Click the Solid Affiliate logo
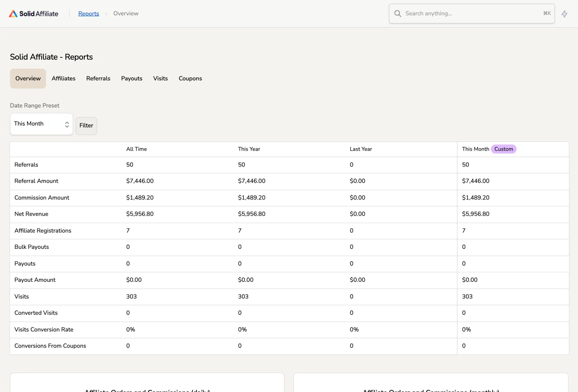 pos(34,14)
